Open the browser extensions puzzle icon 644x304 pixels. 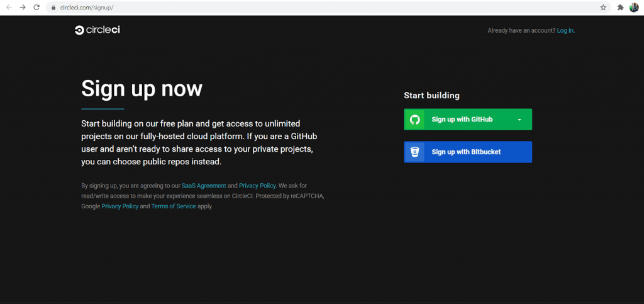[621, 8]
